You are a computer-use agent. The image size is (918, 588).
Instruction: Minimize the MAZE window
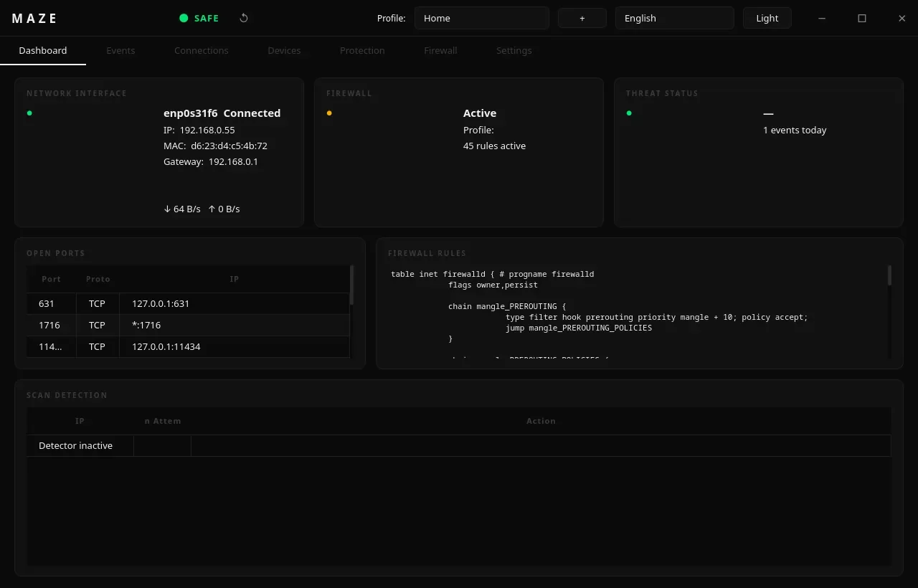822,18
